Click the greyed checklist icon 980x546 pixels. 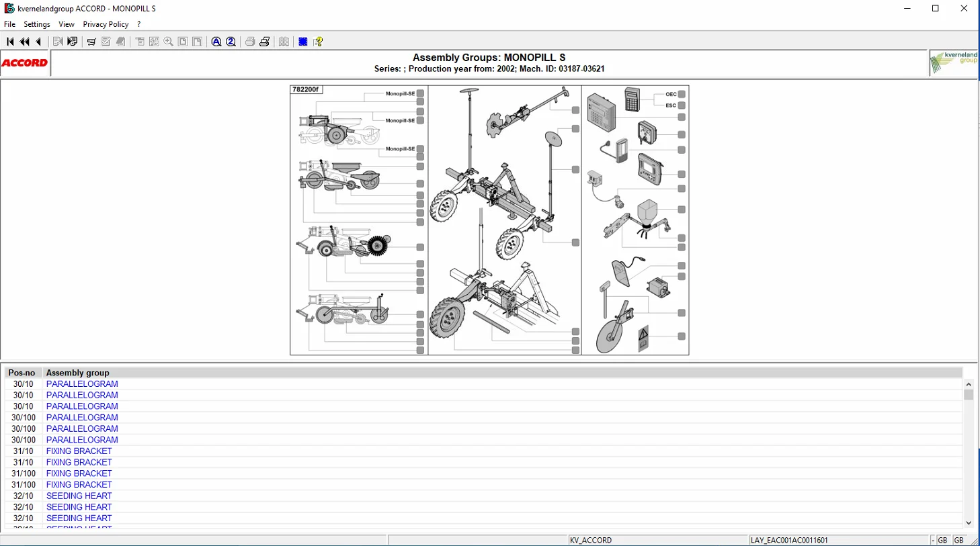pos(106,42)
